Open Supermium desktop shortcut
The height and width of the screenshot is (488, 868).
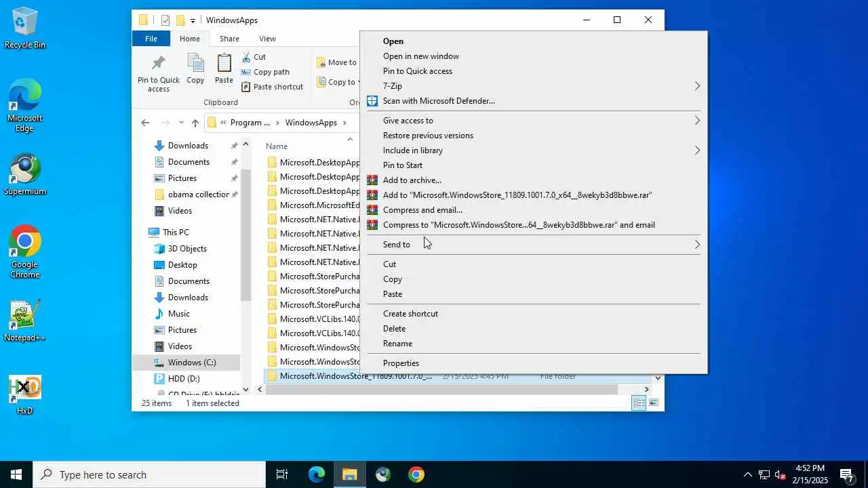pyautogui.click(x=25, y=175)
